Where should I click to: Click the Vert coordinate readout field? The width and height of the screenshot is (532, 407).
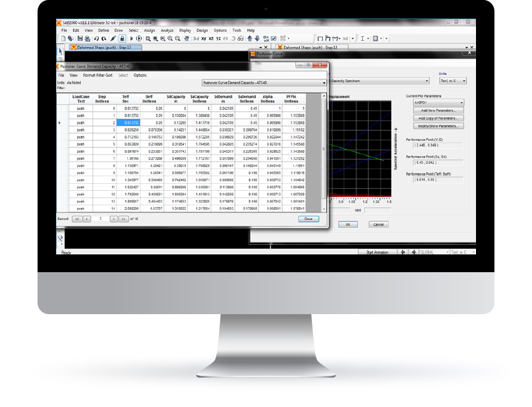click(x=377, y=210)
